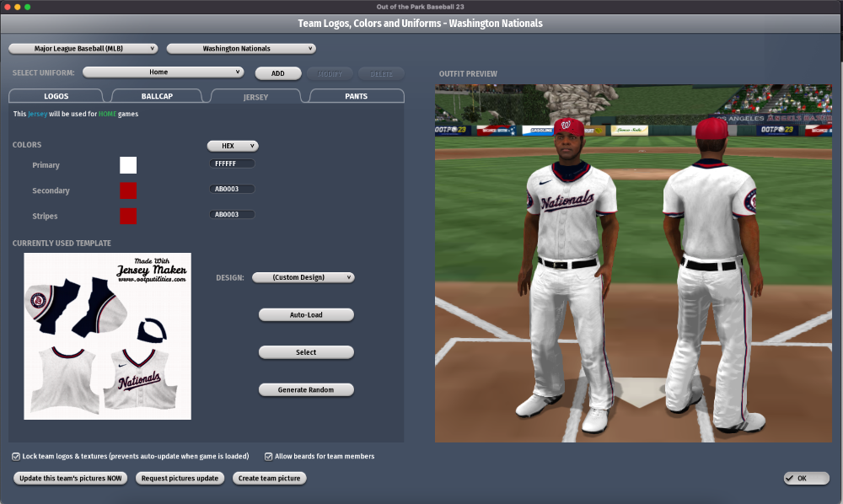Image resolution: width=843 pixels, height=504 pixels.
Task: Edit the Secondary hex field AB0003
Action: click(232, 189)
